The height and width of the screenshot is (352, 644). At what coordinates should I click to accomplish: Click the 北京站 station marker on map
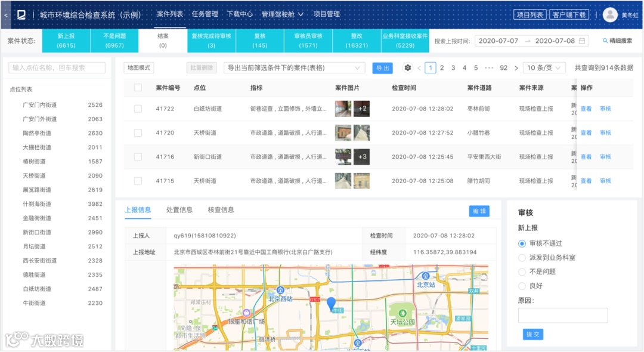(426, 276)
